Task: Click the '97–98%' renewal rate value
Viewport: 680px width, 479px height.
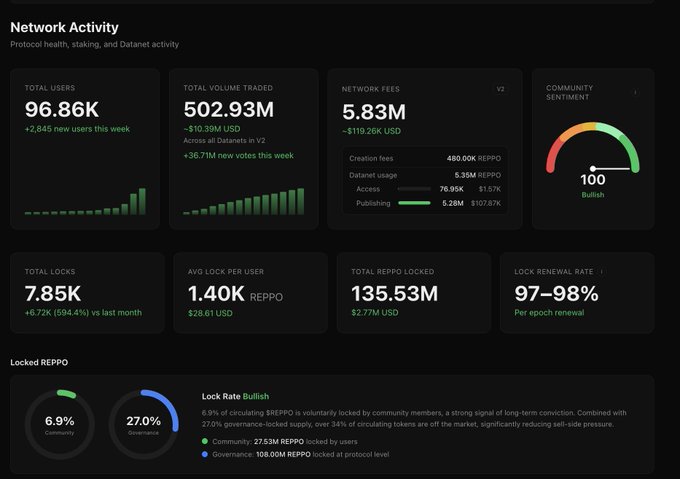Action: click(x=556, y=293)
